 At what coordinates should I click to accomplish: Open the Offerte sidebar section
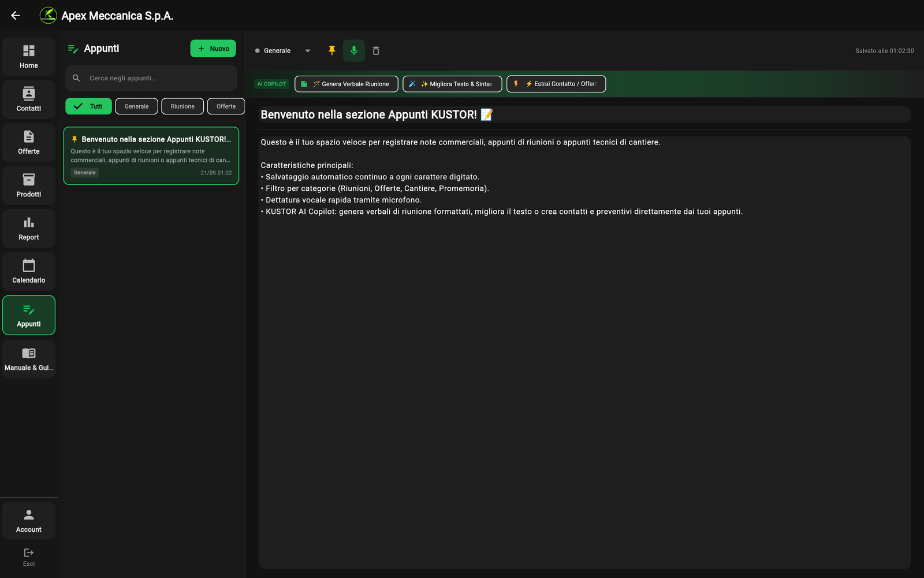tap(29, 143)
